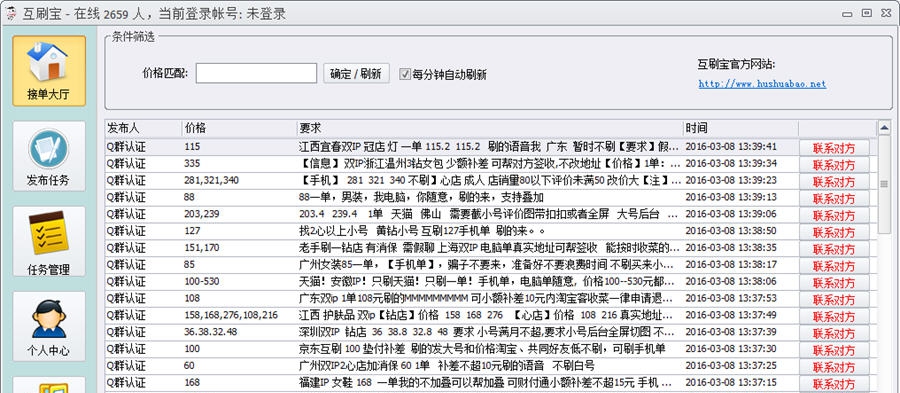Click 联系对方 for the 13:39:23 row

tap(834, 182)
